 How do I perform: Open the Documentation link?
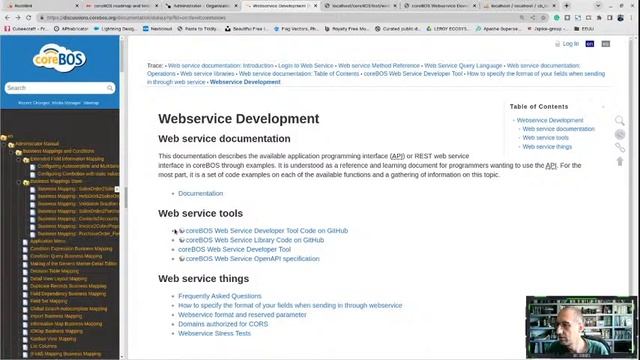(x=200, y=193)
